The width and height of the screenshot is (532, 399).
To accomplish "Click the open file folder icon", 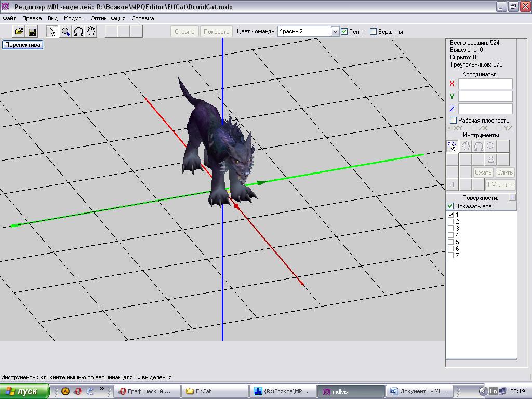I will pos(19,32).
